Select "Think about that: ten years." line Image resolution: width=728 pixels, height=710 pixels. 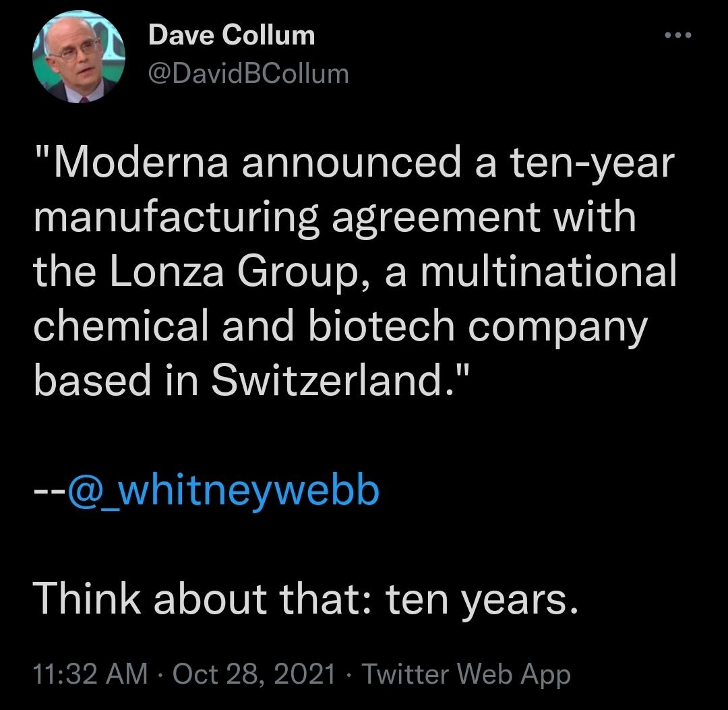tap(306, 600)
